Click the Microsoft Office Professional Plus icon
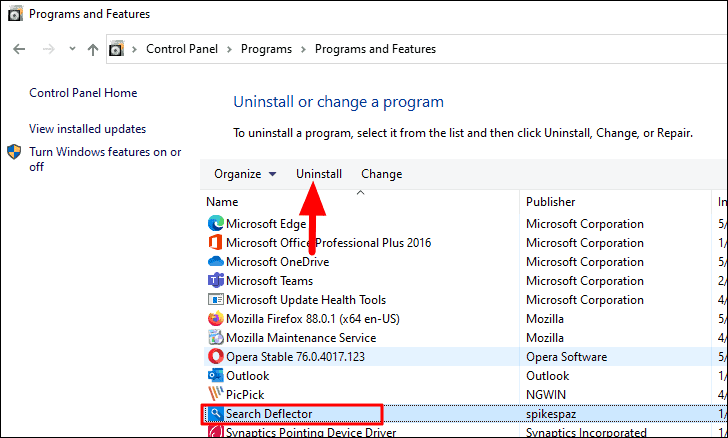The width and height of the screenshot is (728, 438). pyautogui.click(x=215, y=243)
